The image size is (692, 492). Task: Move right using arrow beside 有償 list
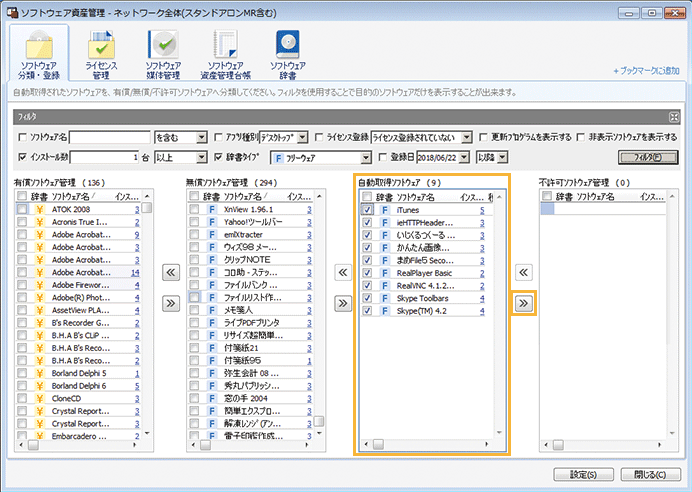171,303
